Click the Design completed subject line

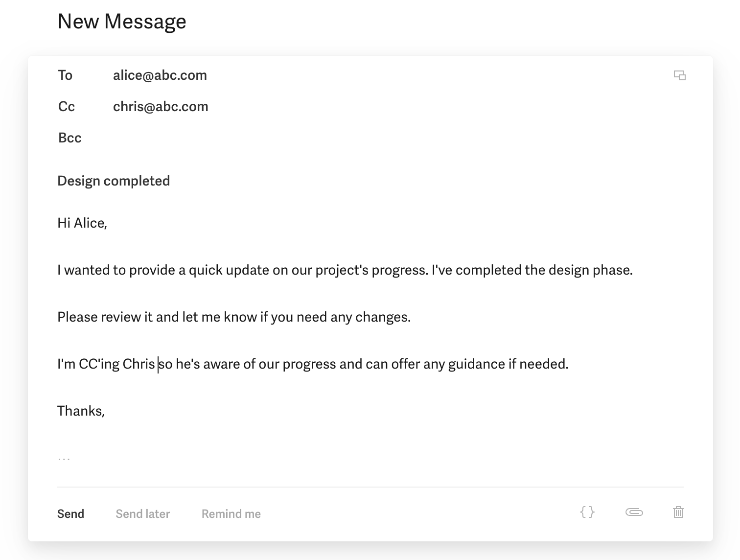114,181
